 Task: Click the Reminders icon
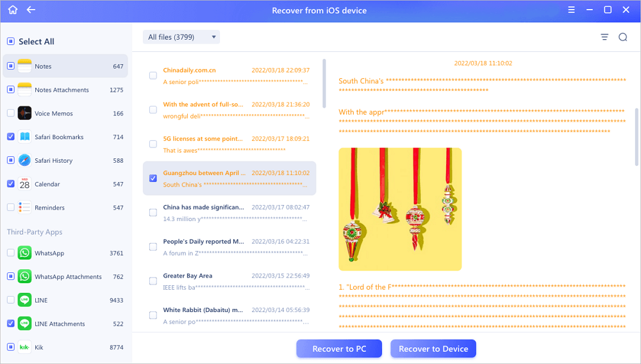click(x=24, y=207)
